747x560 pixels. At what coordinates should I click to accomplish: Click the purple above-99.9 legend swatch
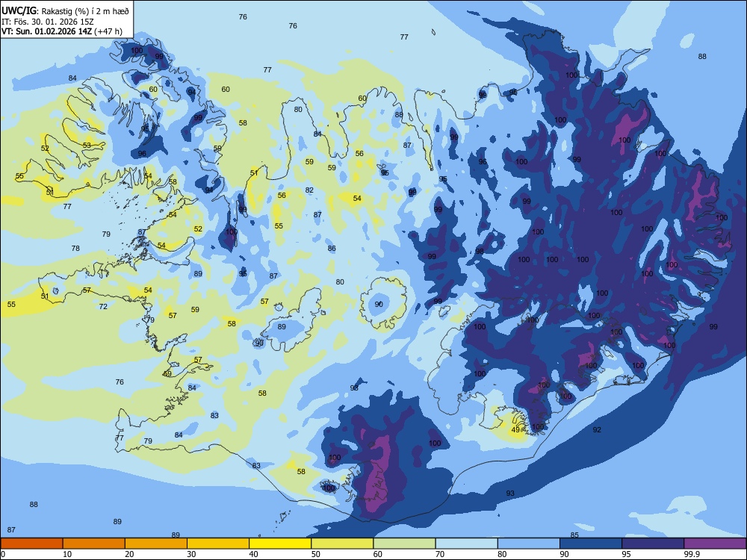715,544
